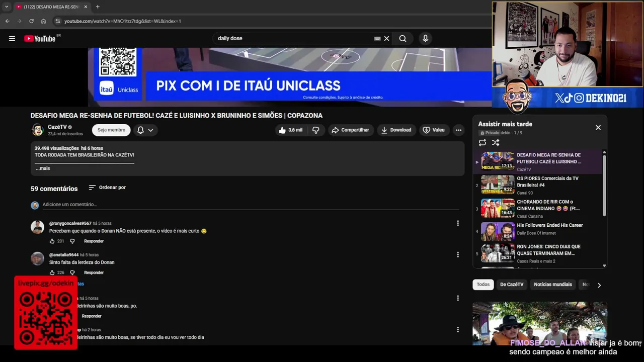Close the DESAFIO MEGA RE-SENHA browser tab
The width and height of the screenshot is (644, 362).
pos(86,7)
